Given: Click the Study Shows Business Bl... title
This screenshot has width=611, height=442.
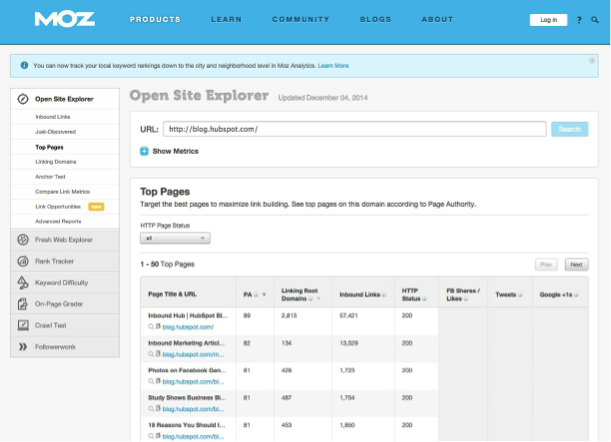Looking at the screenshot, I should coord(187,398).
